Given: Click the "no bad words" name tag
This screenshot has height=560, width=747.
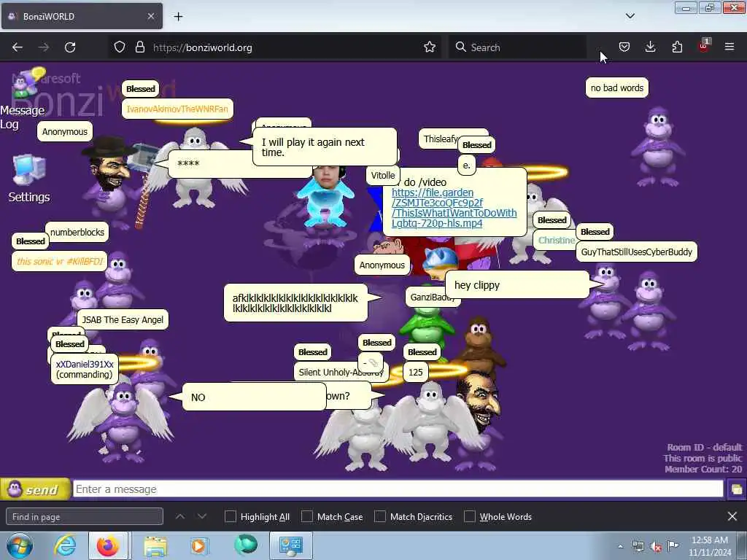Looking at the screenshot, I should tap(617, 87).
